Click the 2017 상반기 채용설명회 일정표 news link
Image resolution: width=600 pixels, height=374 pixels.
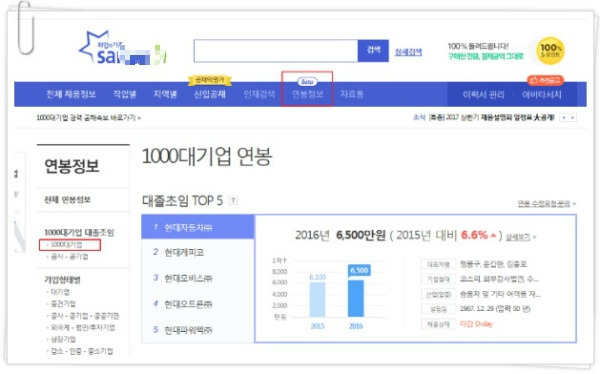492,118
